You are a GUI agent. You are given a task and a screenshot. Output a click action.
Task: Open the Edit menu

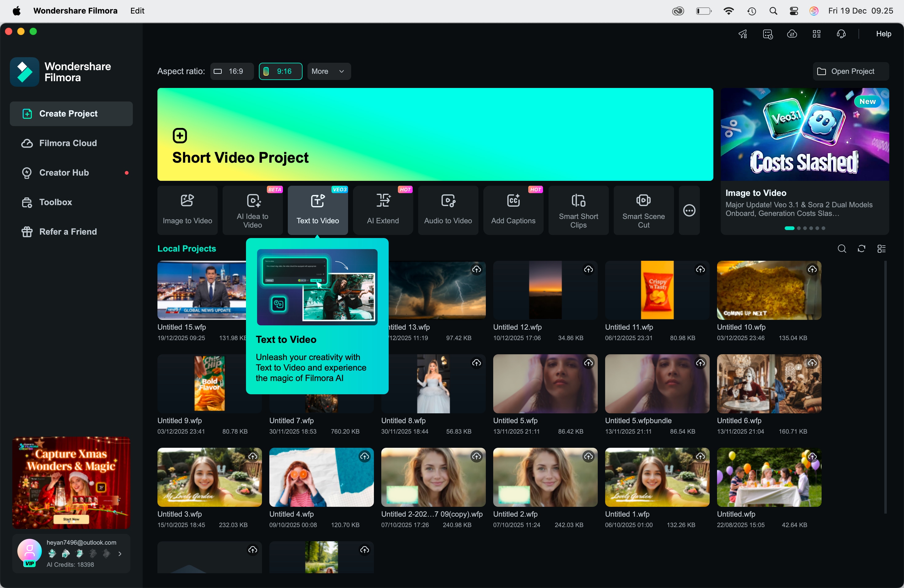(x=137, y=11)
